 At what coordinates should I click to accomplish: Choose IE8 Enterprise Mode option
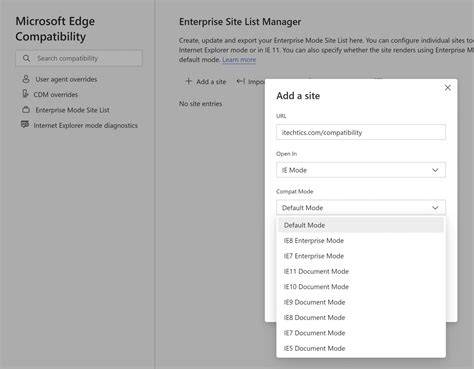361,241
